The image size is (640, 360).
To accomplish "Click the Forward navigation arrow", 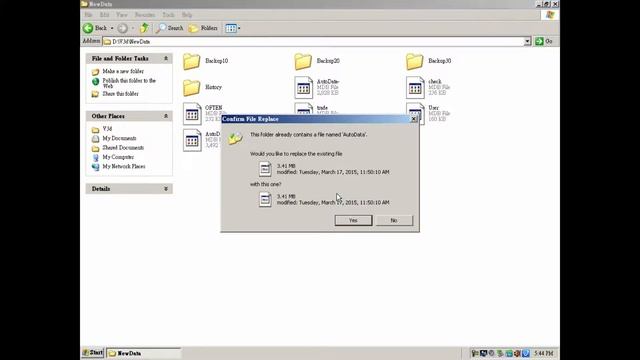I will click(x=122, y=28).
